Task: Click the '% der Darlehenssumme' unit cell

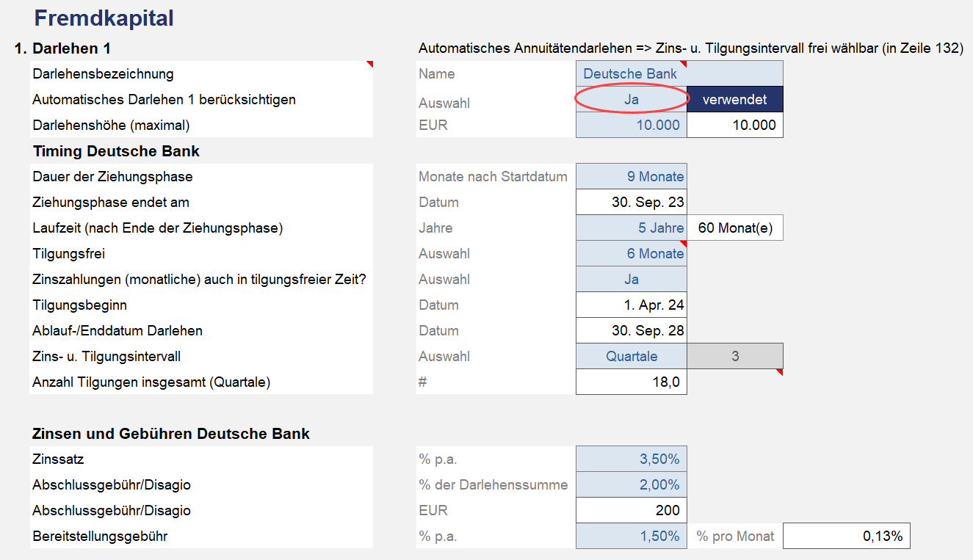Action: pyautogui.click(x=496, y=484)
